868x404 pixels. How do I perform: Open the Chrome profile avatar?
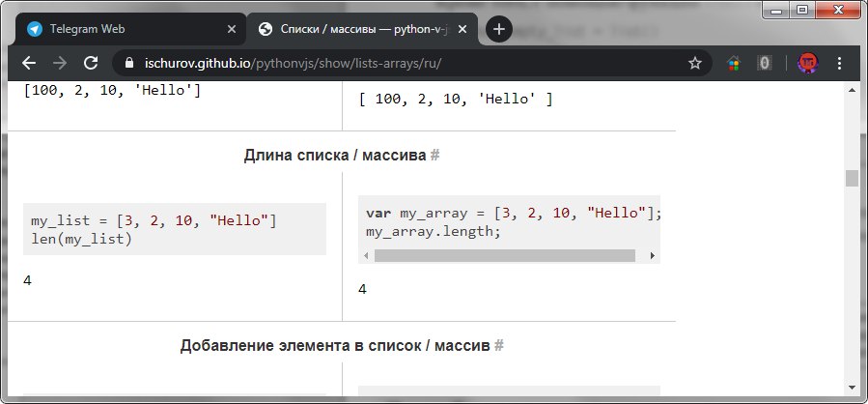(808, 63)
